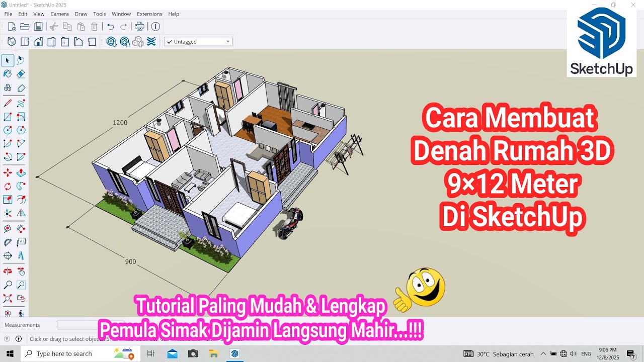The height and width of the screenshot is (362, 644).
Task: Open the Camera menu
Action: click(x=59, y=14)
